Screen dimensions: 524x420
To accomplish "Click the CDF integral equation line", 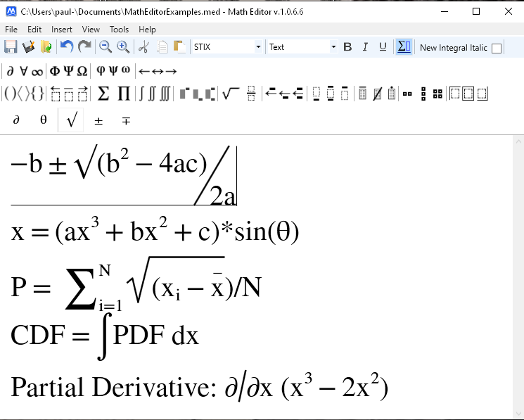I will 106,336.
